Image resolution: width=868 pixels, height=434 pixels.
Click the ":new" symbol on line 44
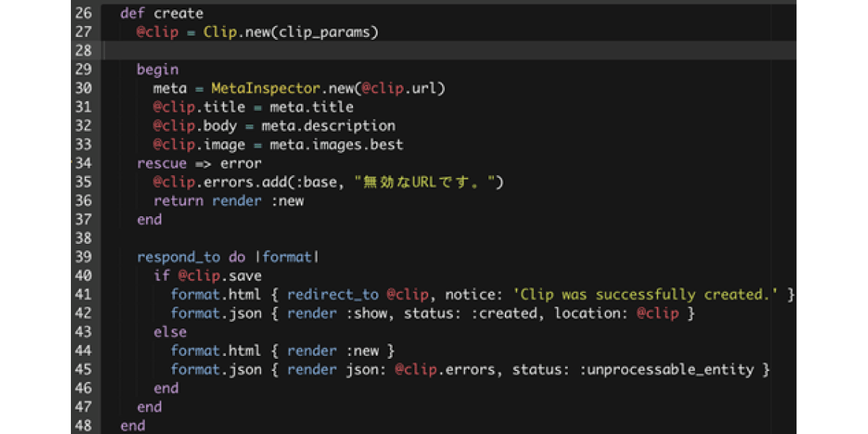click(x=362, y=352)
